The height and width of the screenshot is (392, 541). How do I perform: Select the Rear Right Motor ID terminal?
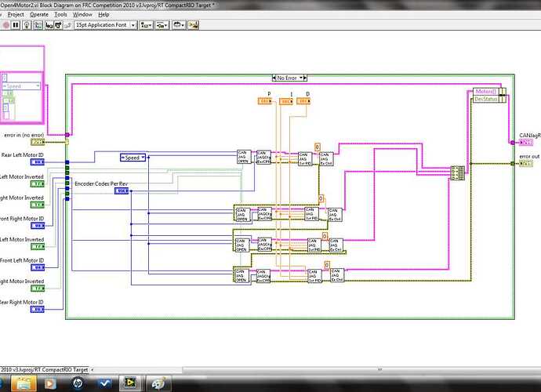pyautogui.click(x=38, y=310)
